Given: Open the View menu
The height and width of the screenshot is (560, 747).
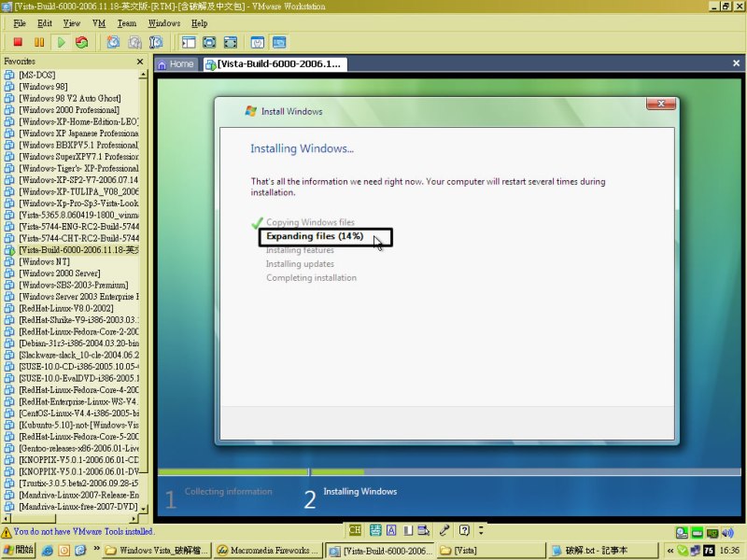Looking at the screenshot, I should (72, 23).
